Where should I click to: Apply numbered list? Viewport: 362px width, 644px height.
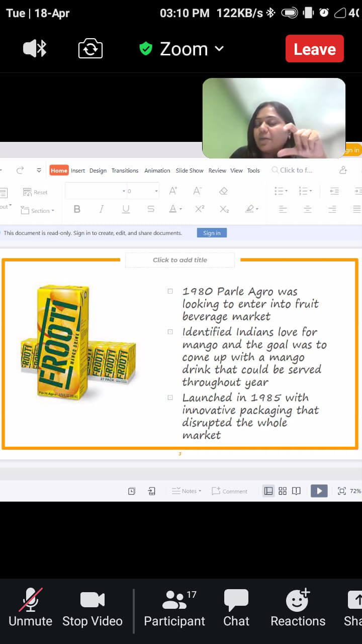tap(303, 191)
